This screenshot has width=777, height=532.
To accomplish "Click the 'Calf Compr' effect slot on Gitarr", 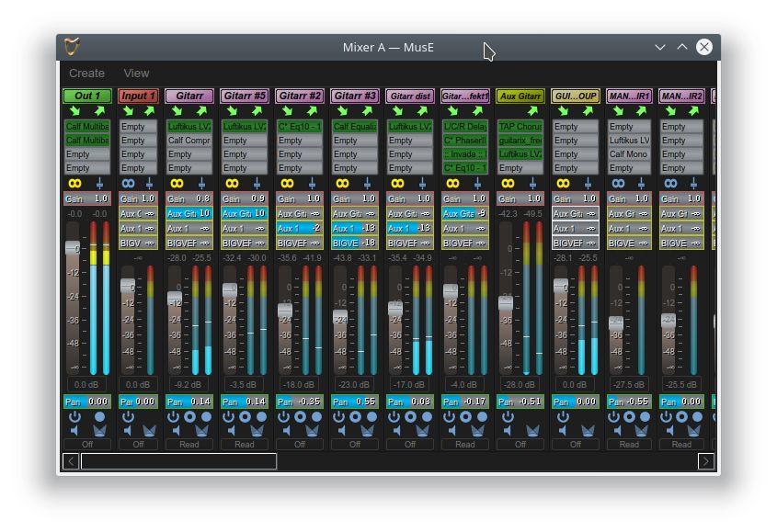I will [189, 141].
